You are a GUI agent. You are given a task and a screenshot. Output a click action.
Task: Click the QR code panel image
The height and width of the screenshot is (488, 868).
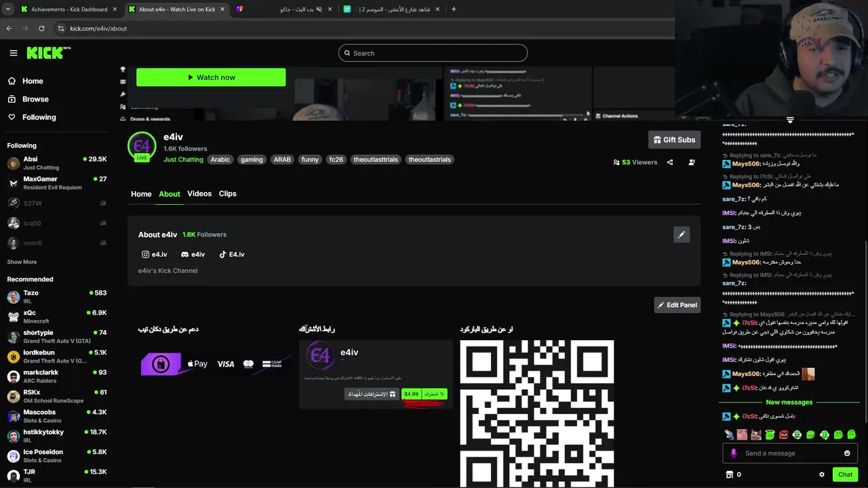pos(537,413)
